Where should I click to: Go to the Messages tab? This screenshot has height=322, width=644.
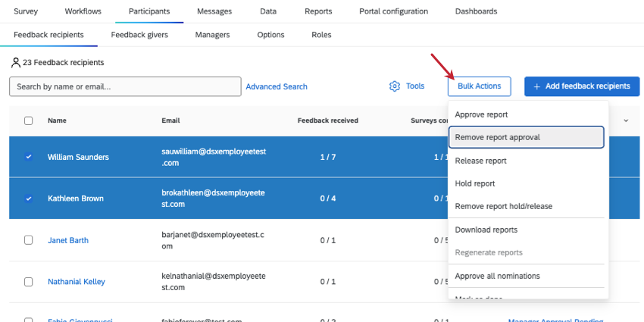pyautogui.click(x=214, y=11)
